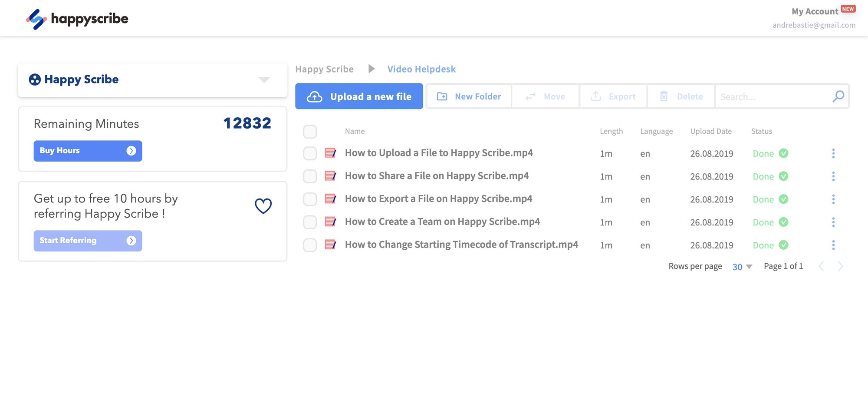Open How to Create a Team on Happy Scribe.mp4
868x420 pixels.
click(442, 222)
